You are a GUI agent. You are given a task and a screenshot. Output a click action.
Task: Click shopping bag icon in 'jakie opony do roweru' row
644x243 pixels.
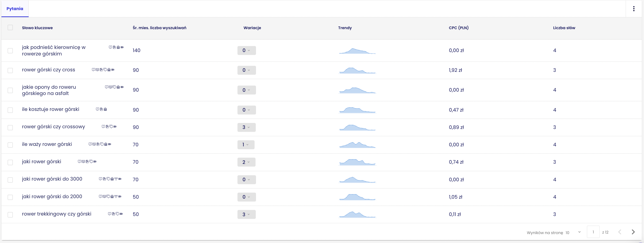tap(118, 87)
